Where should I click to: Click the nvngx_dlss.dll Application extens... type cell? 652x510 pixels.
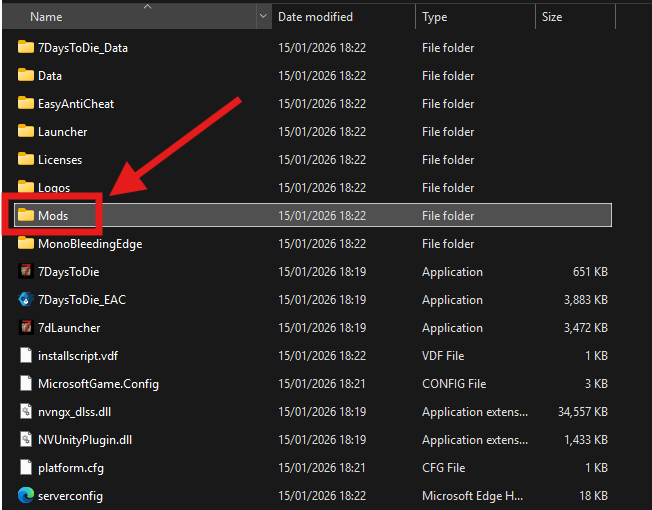click(x=475, y=412)
